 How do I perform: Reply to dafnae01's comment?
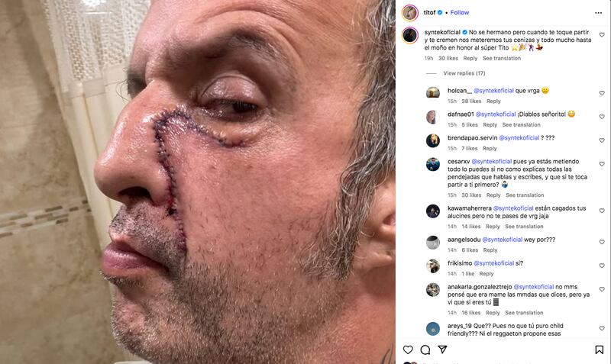[x=490, y=124]
